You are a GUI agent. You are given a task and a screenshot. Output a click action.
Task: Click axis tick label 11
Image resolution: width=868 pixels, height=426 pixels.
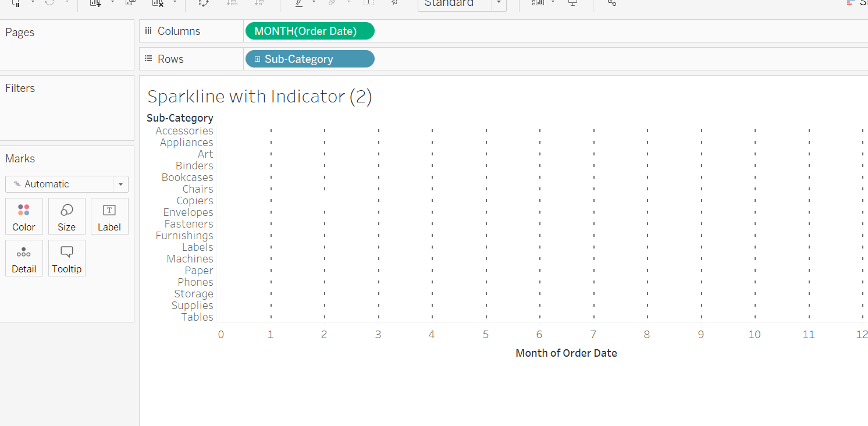click(x=809, y=335)
